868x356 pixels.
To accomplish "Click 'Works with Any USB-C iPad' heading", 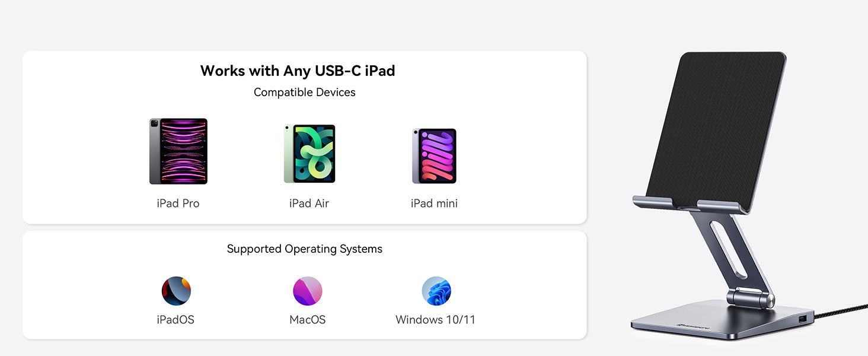I will tap(298, 71).
